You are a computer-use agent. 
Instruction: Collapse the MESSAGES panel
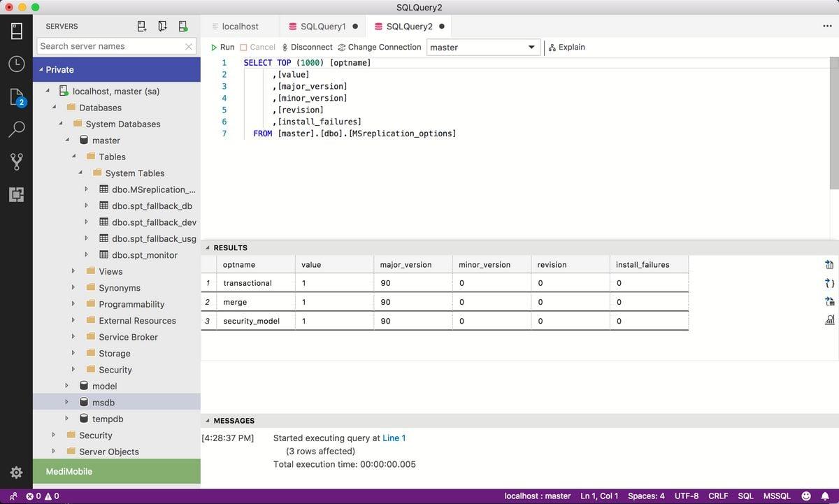point(208,421)
